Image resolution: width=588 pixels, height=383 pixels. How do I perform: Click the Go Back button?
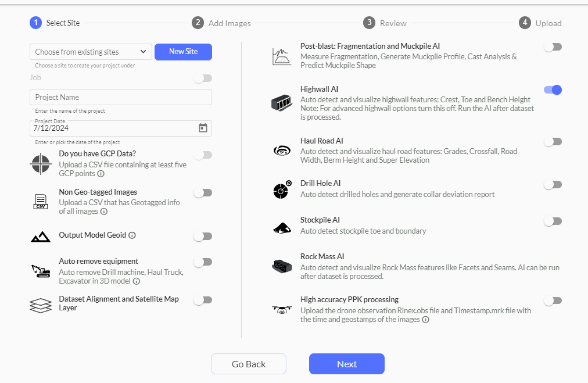248,364
